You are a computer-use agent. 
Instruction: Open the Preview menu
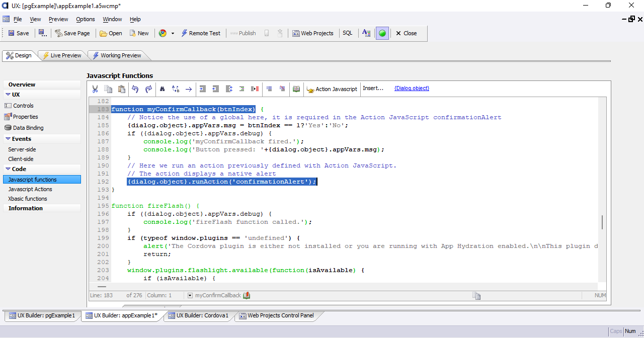58,19
